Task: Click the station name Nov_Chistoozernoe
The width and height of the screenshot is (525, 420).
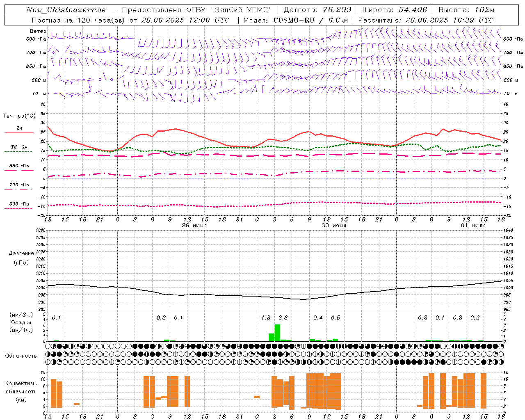Action: (x=66, y=10)
